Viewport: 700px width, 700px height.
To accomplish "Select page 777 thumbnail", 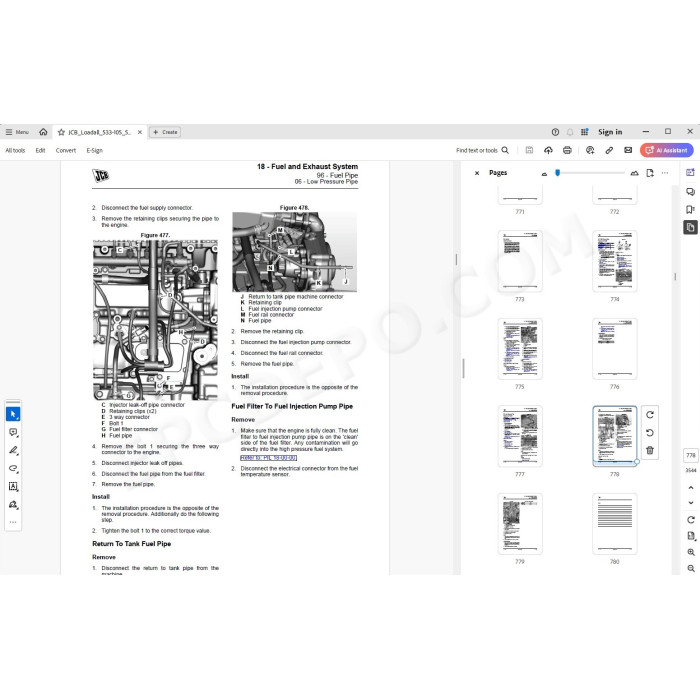I will (520, 436).
